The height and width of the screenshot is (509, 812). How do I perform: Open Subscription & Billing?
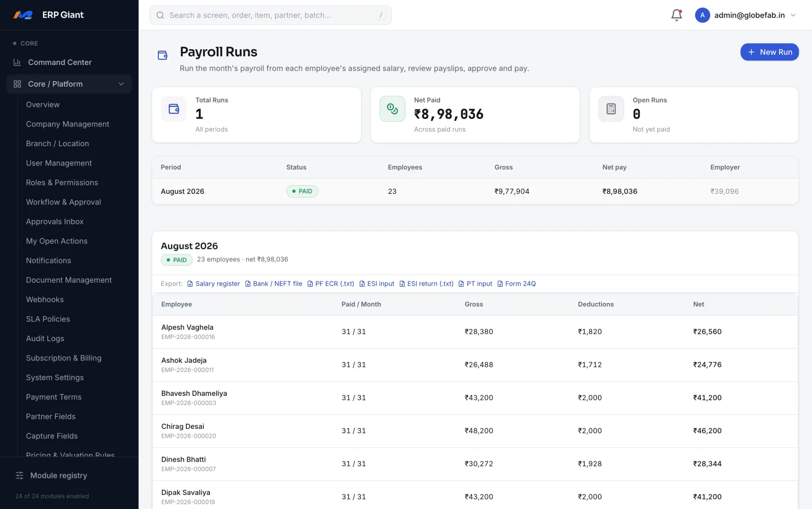point(63,358)
